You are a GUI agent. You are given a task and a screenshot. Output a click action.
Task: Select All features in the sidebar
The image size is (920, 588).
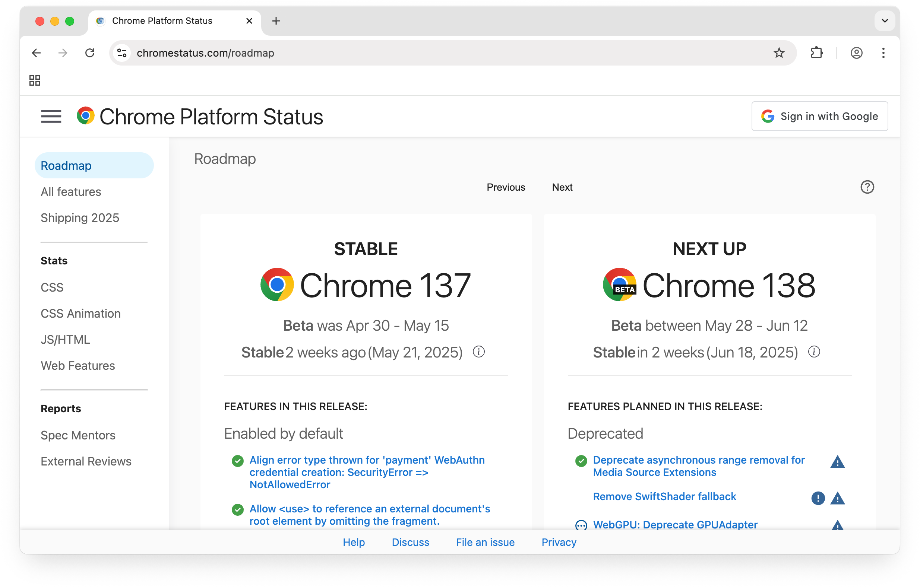71,192
